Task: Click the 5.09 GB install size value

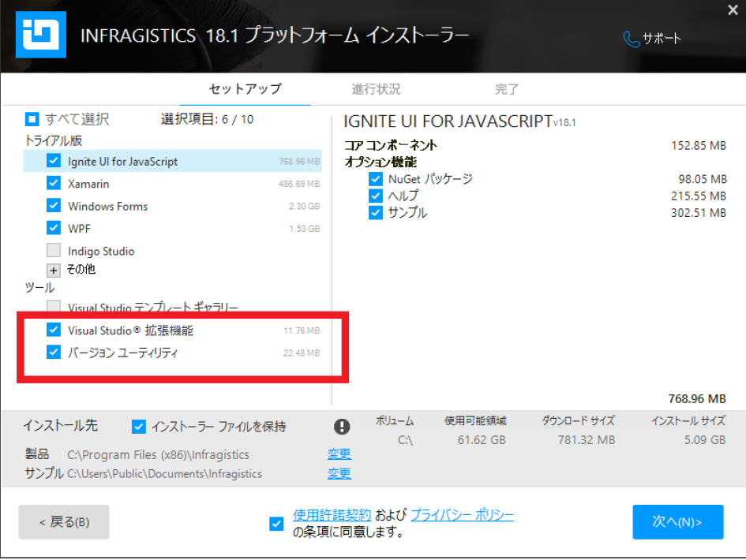Action: pyautogui.click(x=705, y=440)
